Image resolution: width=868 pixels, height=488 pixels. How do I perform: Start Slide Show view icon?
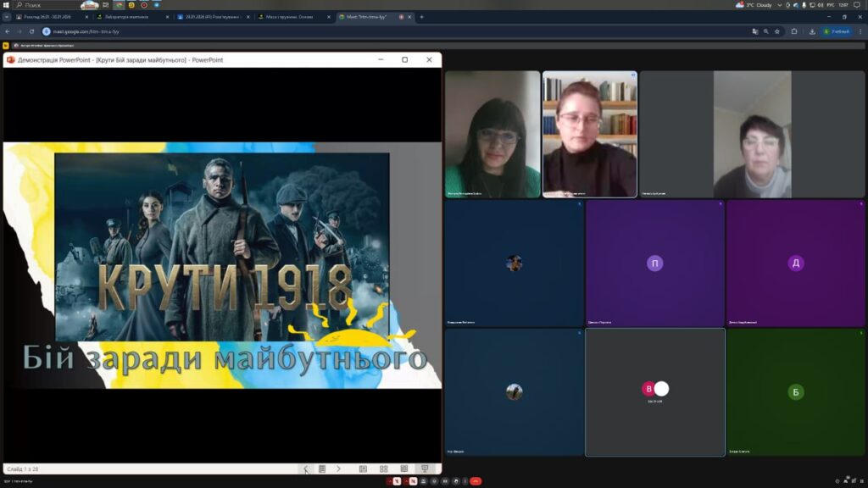point(425,469)
